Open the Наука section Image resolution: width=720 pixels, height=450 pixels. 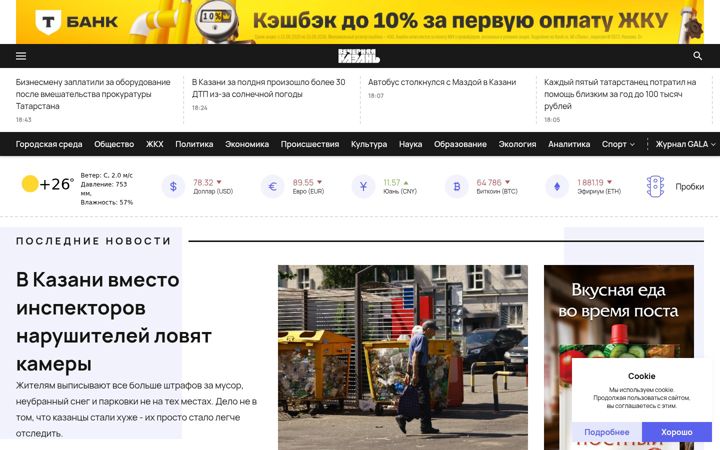(411, 144)
